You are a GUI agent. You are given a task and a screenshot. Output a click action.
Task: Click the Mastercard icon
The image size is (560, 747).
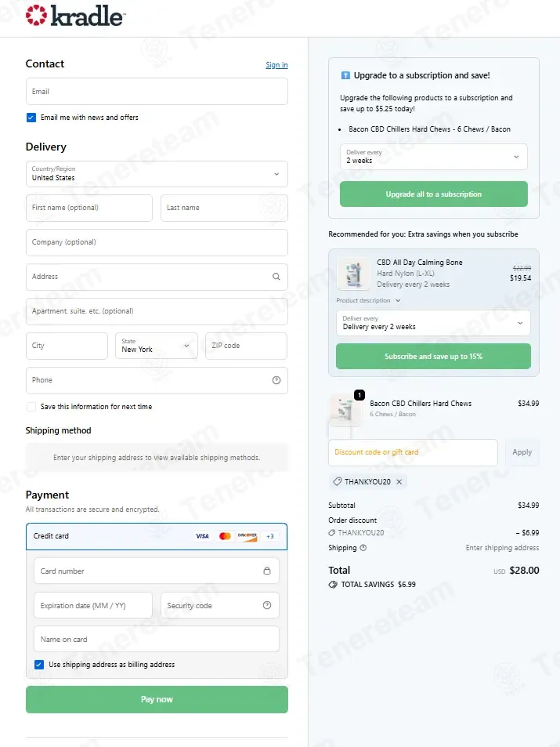tap(225, 536)
